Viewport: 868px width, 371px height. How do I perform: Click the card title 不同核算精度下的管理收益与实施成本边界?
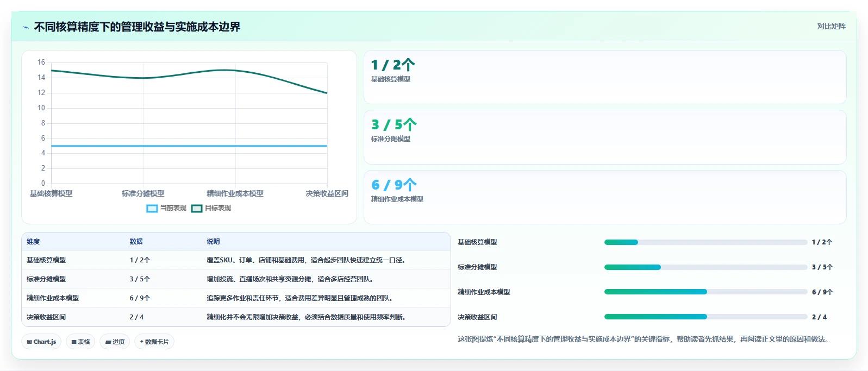tap(137, 27)
